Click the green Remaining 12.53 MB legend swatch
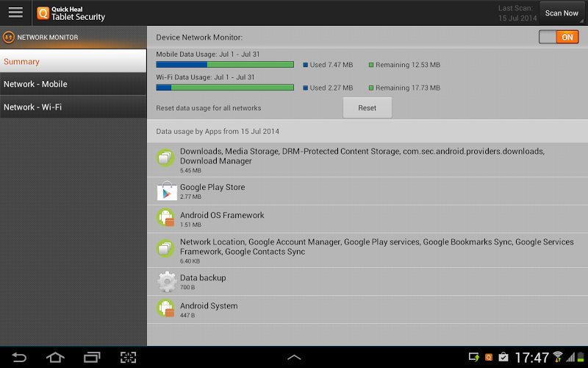 pyautogui.click(x=371, y=65)
